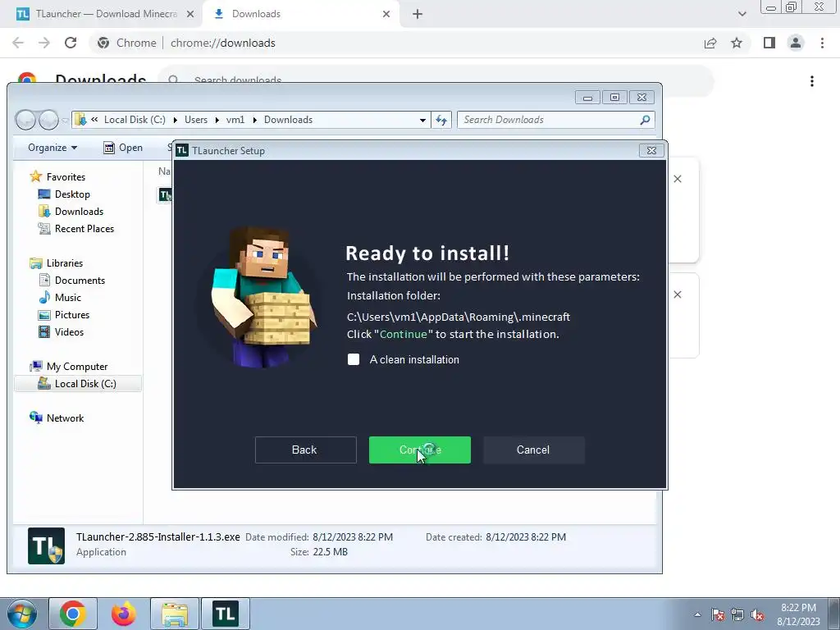
Task: Click the Back button in TLauncher Setup
Action: click(305, 450)
